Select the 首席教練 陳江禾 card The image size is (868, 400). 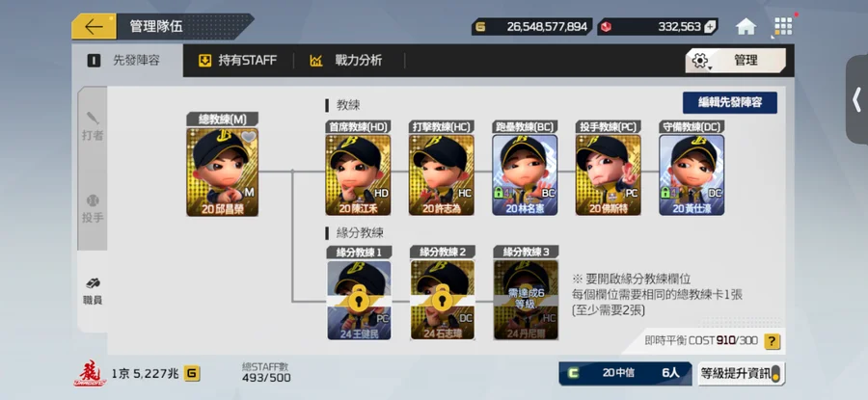click(358, 174)
